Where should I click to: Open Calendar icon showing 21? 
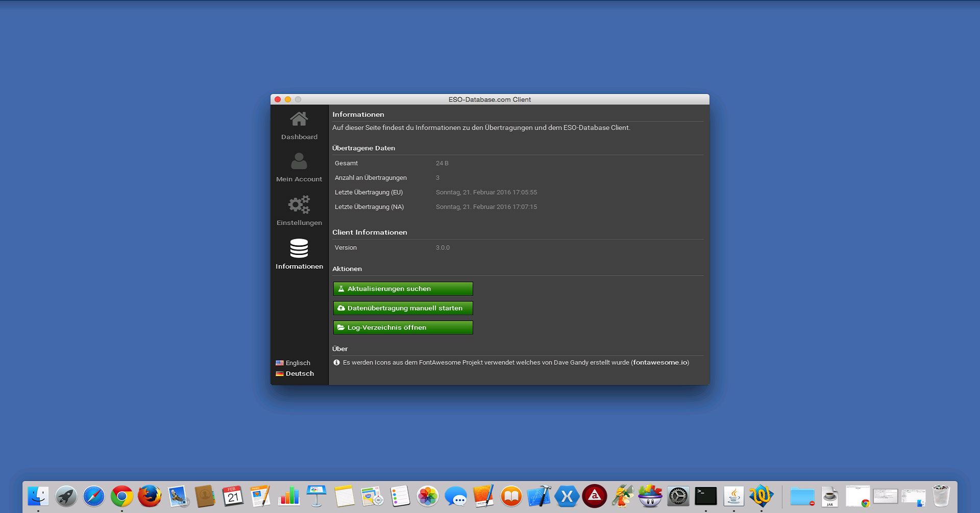233,496
